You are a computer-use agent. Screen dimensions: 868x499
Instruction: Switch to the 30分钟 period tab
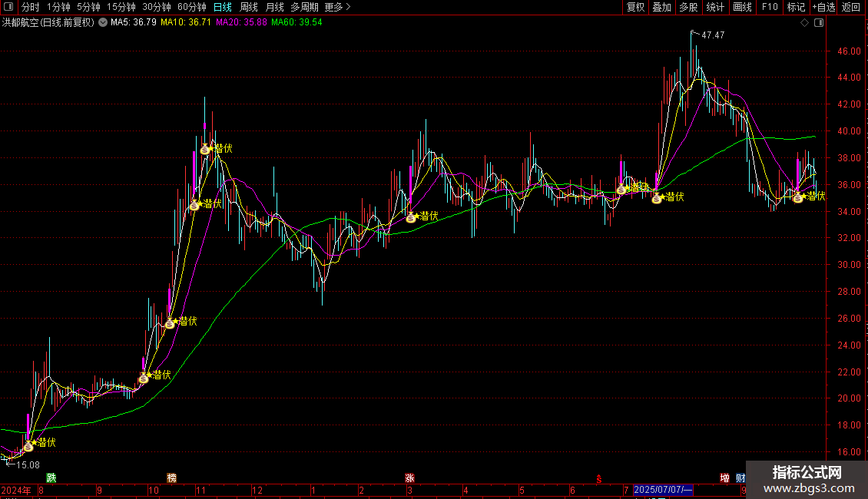tap(157, 7)
